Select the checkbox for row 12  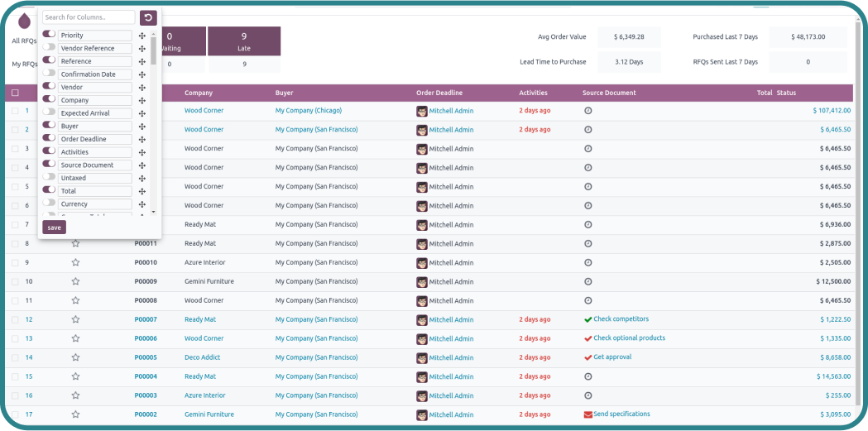point(15,319)
